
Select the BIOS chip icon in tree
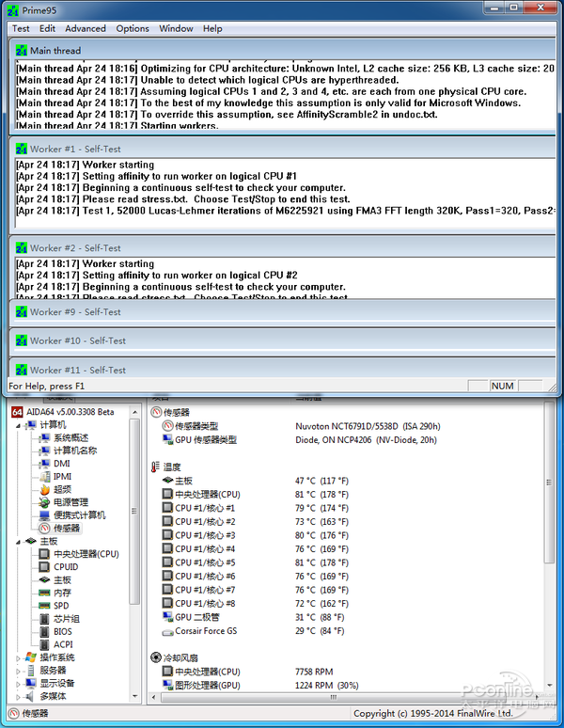click(44, 631)
